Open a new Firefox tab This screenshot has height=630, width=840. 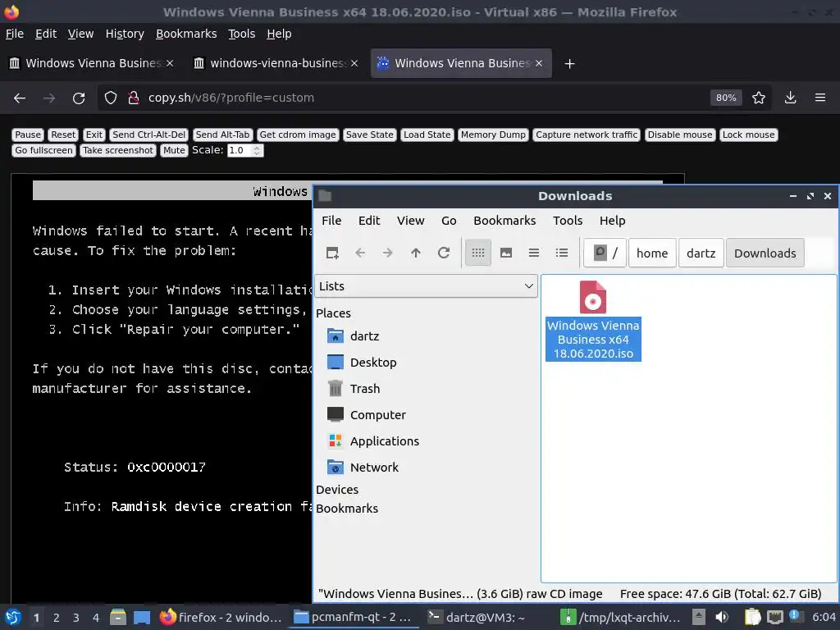[569, 64]
